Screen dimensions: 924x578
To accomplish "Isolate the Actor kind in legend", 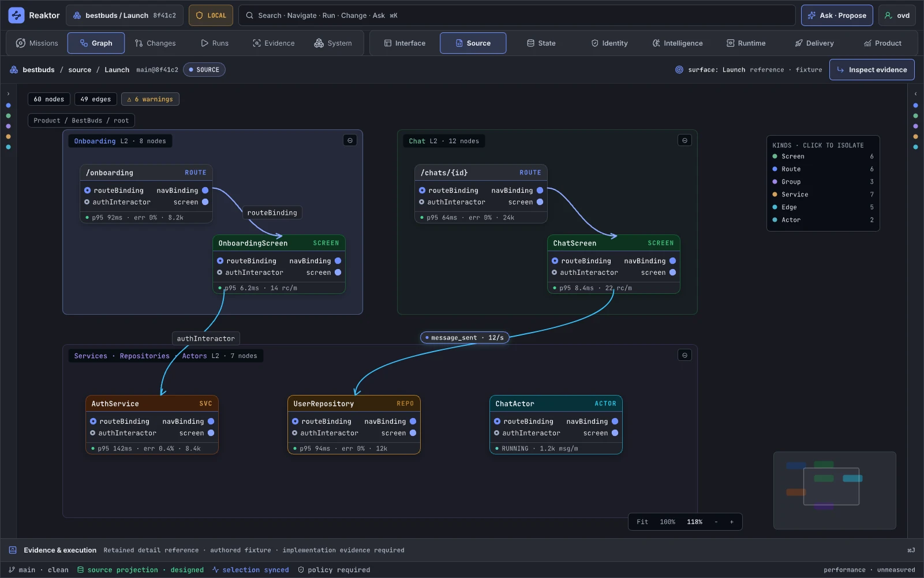I will [823, 220].
